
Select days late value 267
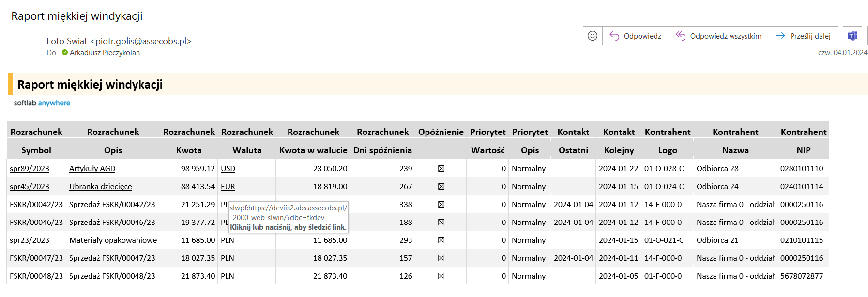(x=406, y=187)
